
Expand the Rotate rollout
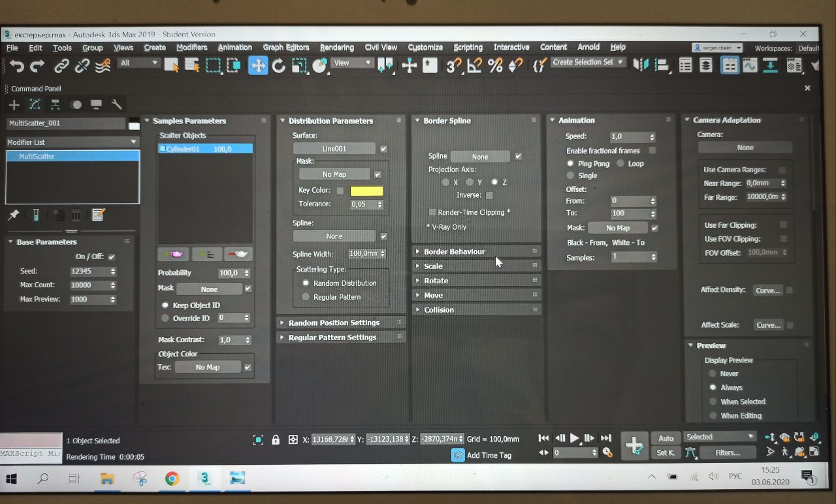pos(476,281)
